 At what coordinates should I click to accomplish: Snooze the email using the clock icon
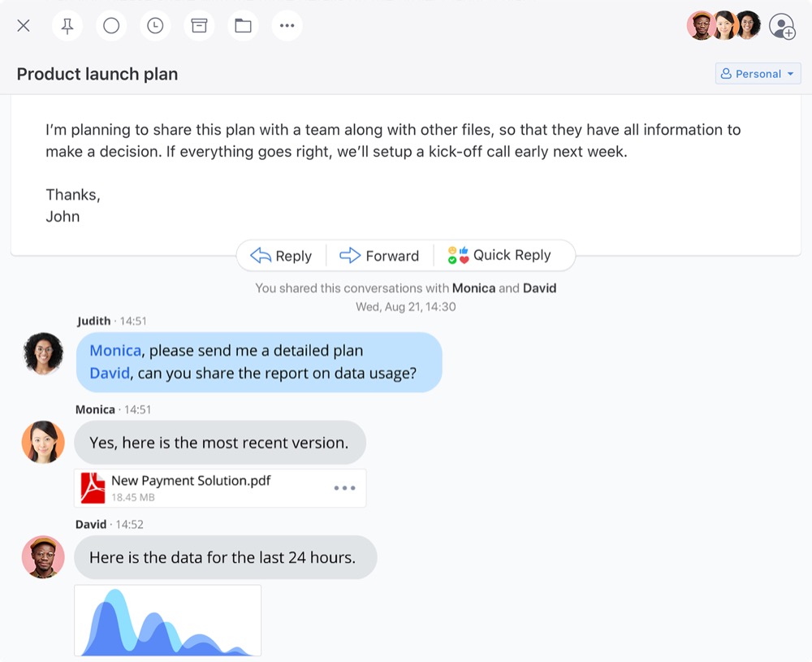155,26
